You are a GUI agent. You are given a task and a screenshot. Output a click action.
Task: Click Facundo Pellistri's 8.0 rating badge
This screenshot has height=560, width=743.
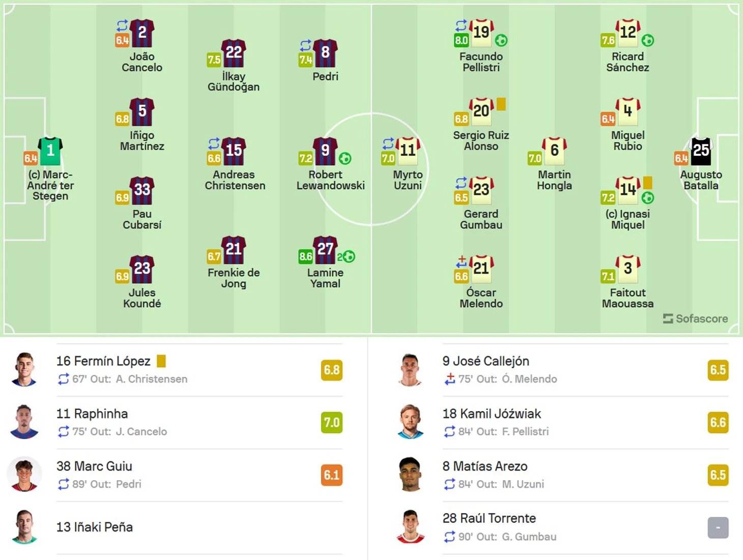coord(461,40)
